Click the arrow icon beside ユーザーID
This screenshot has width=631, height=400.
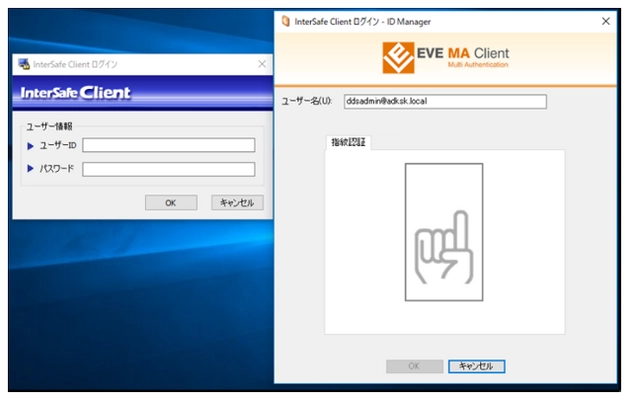pyautogui.click(x=30, y=146)
